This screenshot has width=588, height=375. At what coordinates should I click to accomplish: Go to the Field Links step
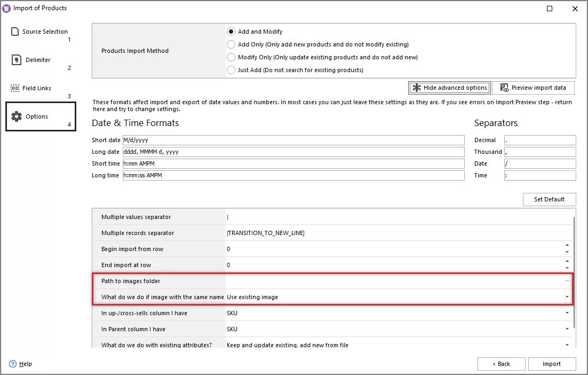(x=38, y=88)
